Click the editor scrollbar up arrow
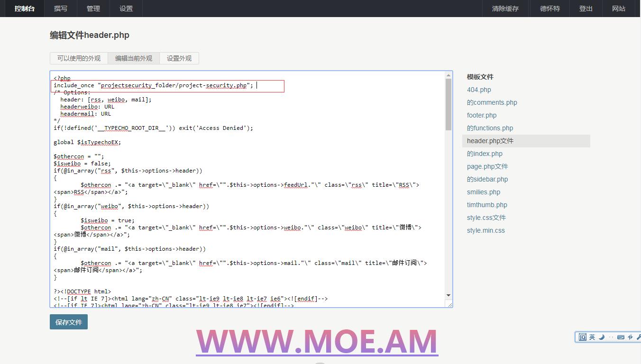The height and width of the screenshot is (364, 641). 449,75
